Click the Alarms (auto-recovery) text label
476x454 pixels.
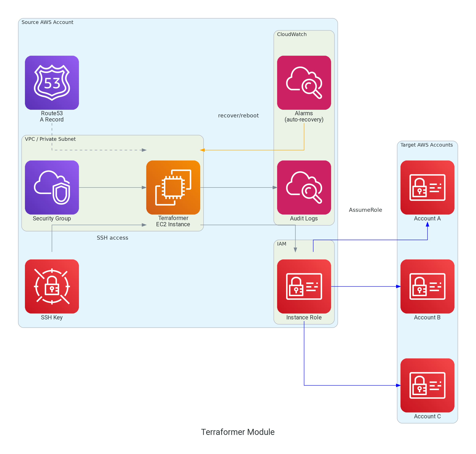coord(304,116)
